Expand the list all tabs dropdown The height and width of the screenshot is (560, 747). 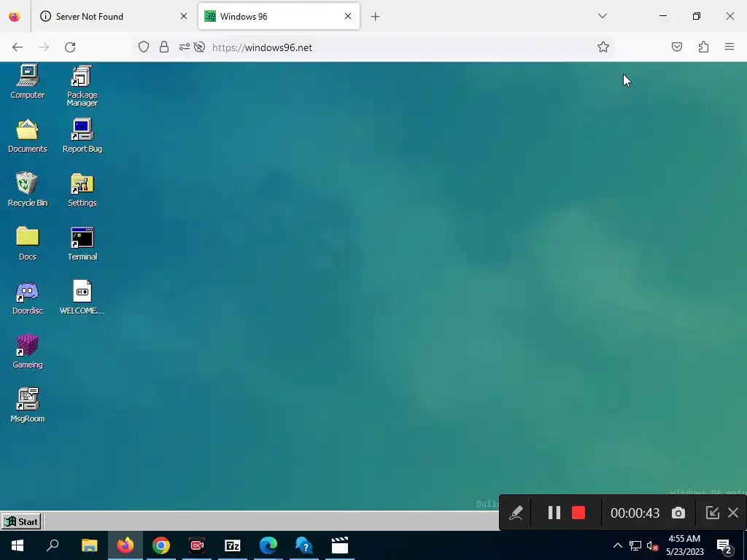602,16
